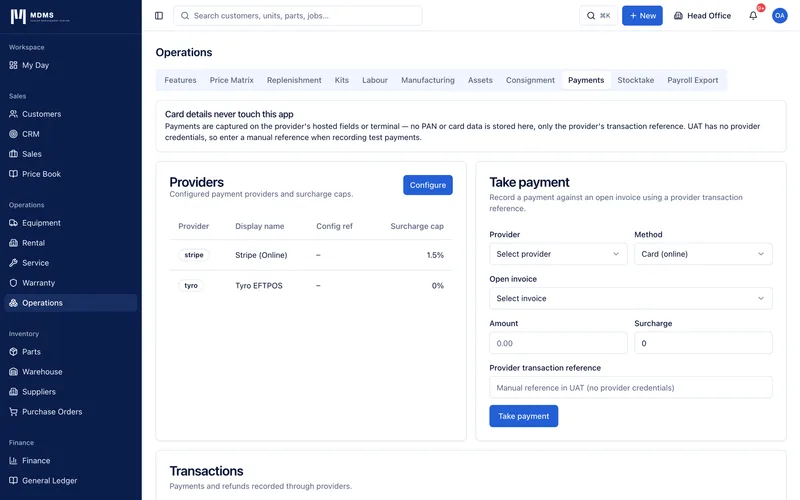Switch to the Consignment tab
The image size is (800, 500).
click(x=530, y=80)
